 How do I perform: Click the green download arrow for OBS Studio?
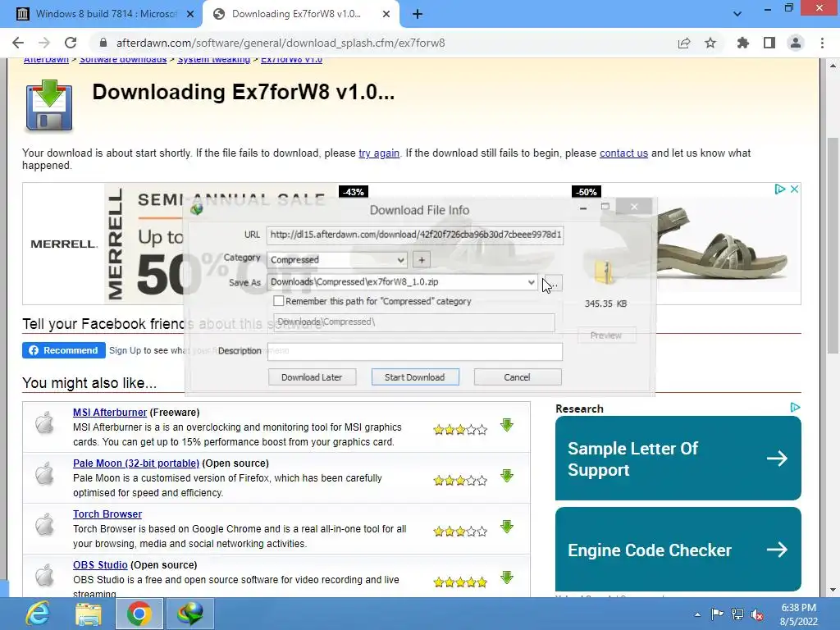pyautogui.click(x=507, y=578)
